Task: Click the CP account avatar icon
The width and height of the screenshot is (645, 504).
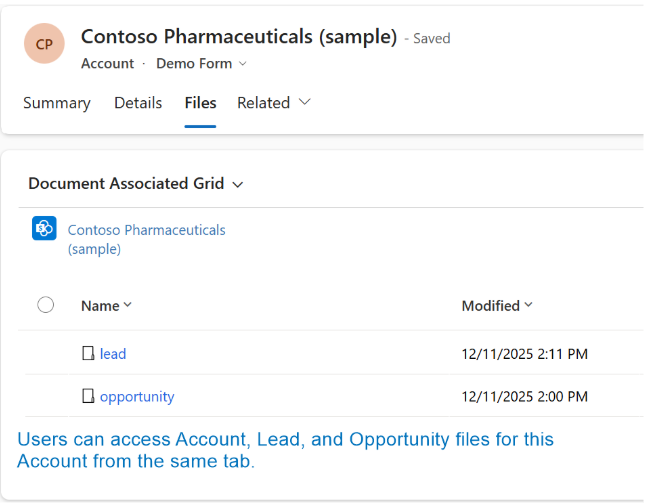Action: pos(44,45)
